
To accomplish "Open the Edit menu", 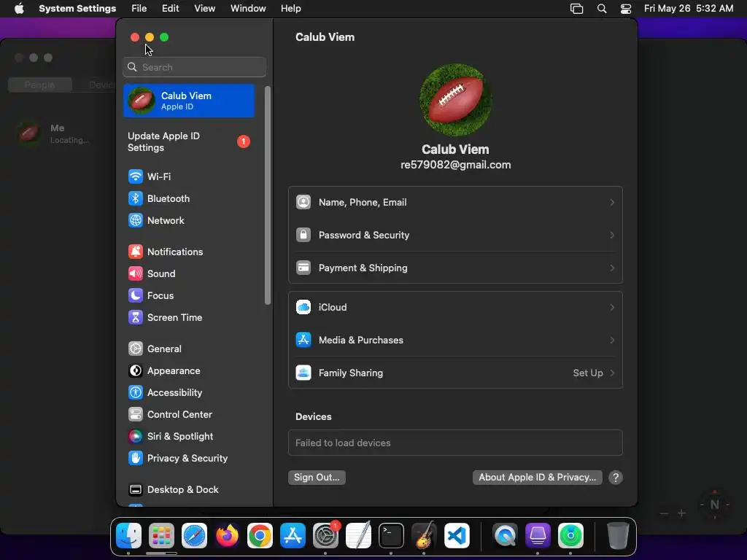I will (x=171, y=9).
